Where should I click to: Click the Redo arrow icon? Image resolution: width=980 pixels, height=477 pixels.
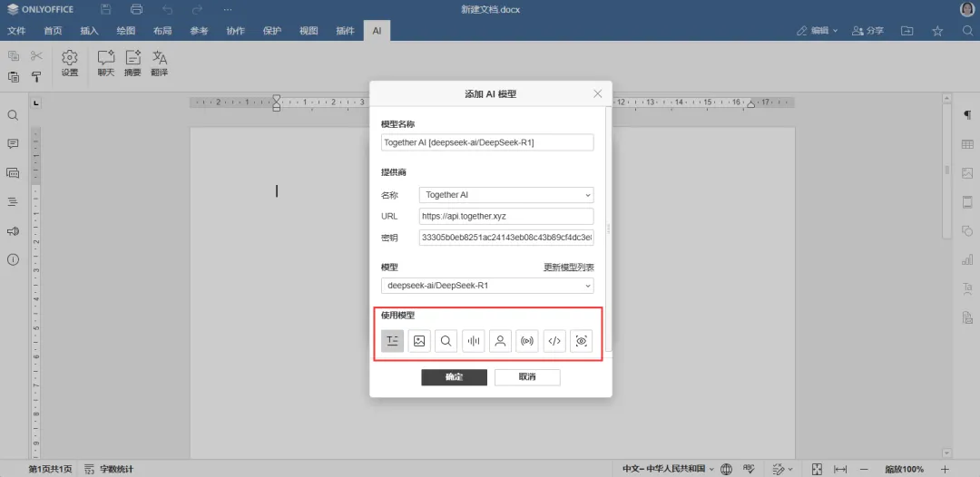(x=198, y=9)
